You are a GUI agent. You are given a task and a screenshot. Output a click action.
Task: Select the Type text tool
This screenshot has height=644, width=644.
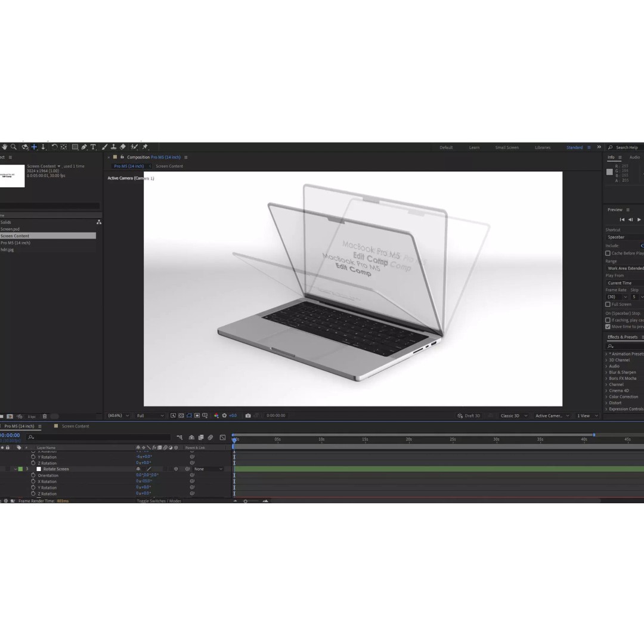tap(93, 147)
